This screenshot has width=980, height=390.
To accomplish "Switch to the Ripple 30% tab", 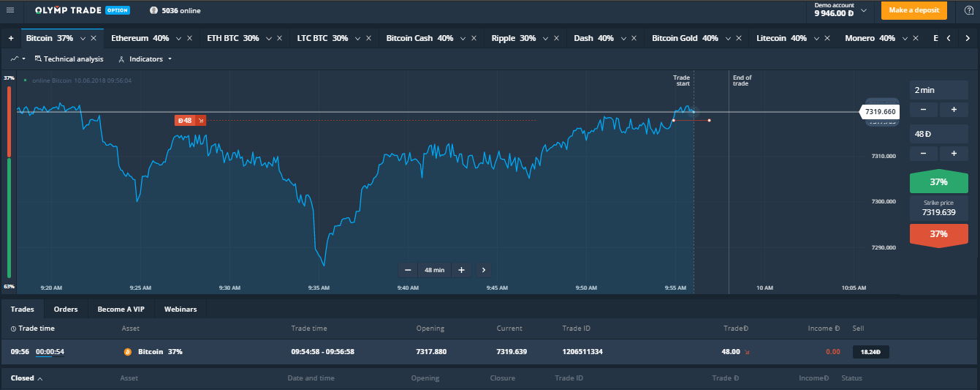I will (x=514, y=38).
